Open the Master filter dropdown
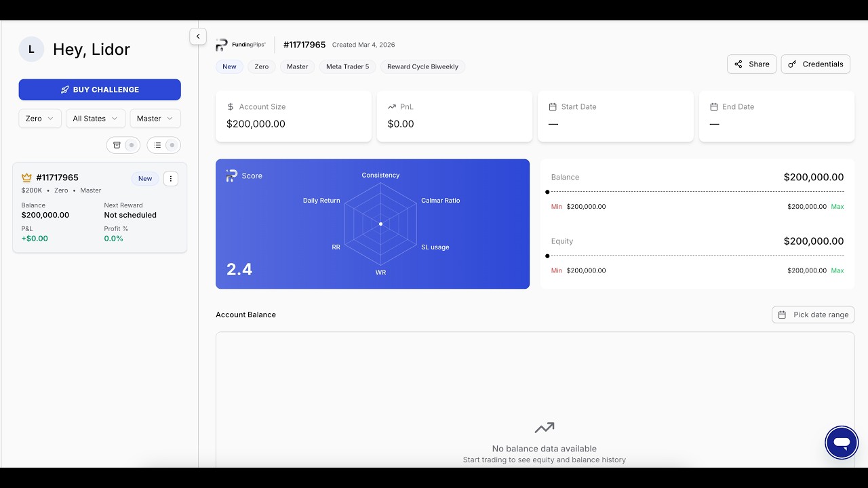Viewport: 868px width, 488px height. point(155,119)
